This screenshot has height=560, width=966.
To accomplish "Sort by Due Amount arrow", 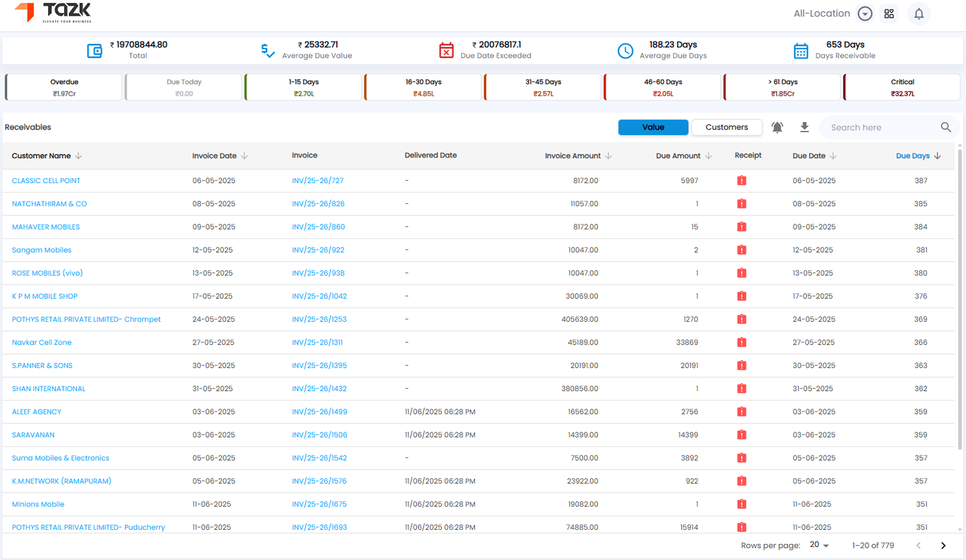I will [x=709, y=156].
